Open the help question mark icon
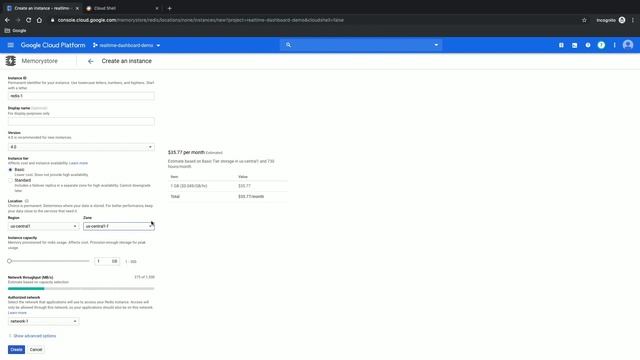 pos(601,45)
